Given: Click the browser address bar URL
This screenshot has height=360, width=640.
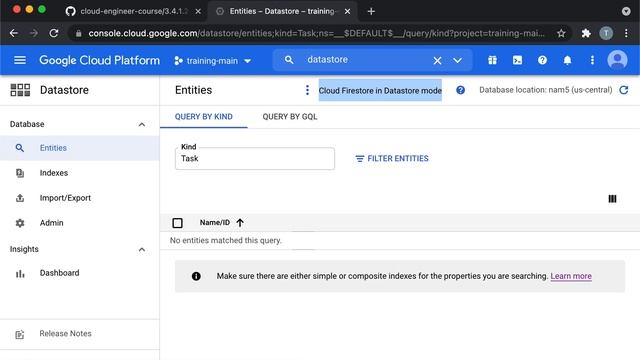Looking at the screenshot, I should tap(316, 33).
